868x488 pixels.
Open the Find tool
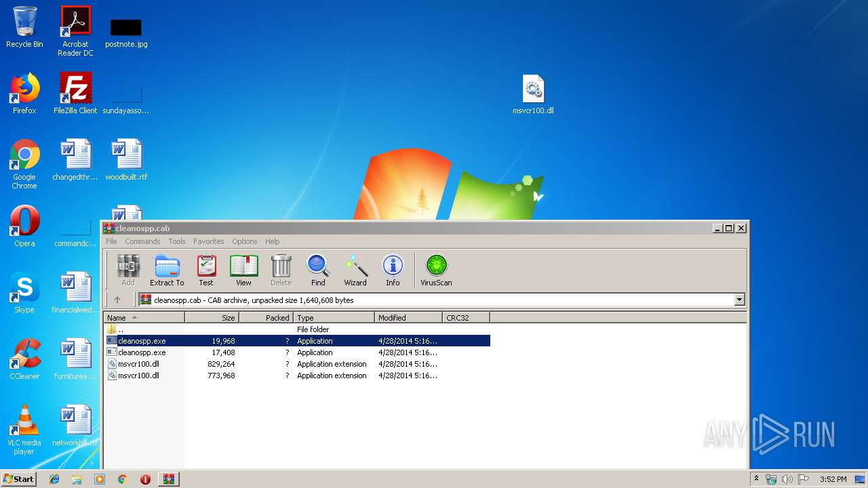tap(318, 270)
